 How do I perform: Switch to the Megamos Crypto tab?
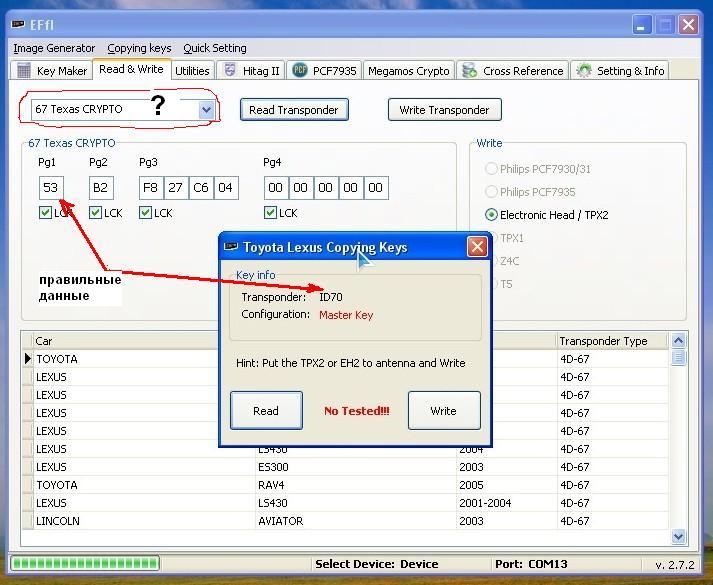409,70
